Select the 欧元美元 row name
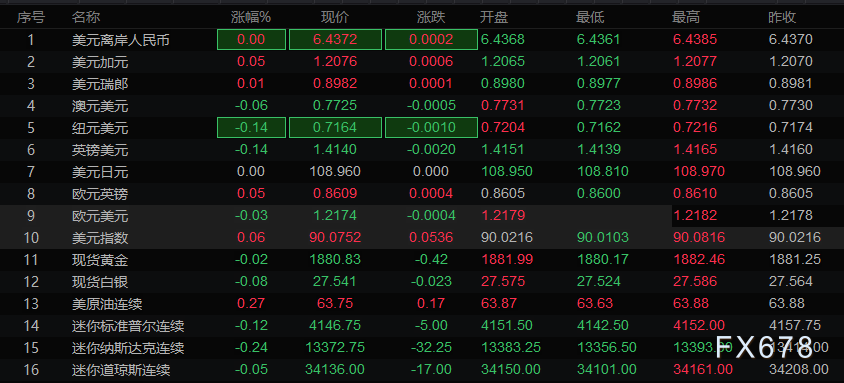Screen dimensions: 844x383 coord(100,216)
